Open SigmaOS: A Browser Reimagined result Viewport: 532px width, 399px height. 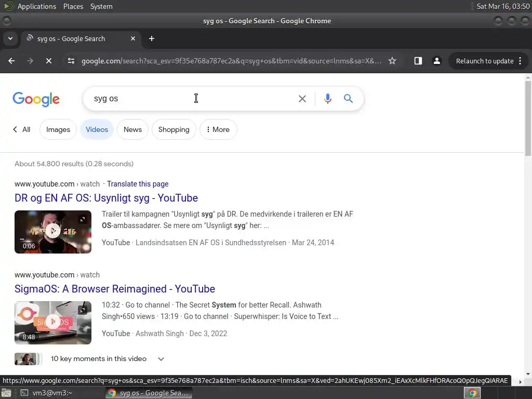[115, 289]
